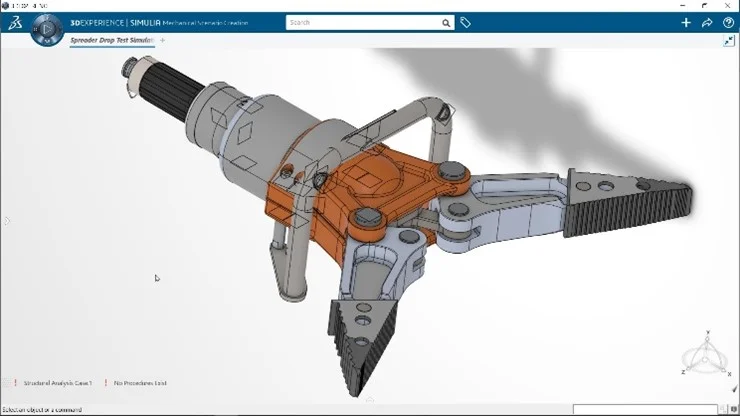The width and height of the screenshot is (740, 416).
Task: Expand the left side panel handle
Action: (x=5, y=220)
